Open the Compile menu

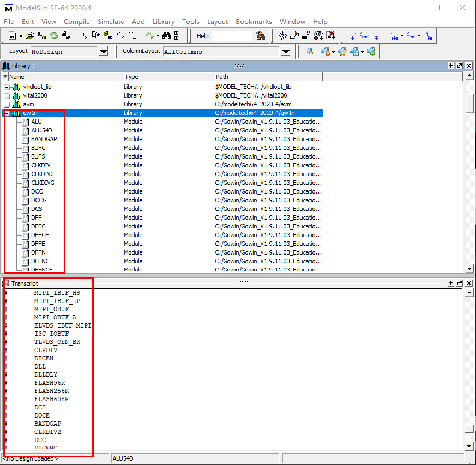[77, 22]
